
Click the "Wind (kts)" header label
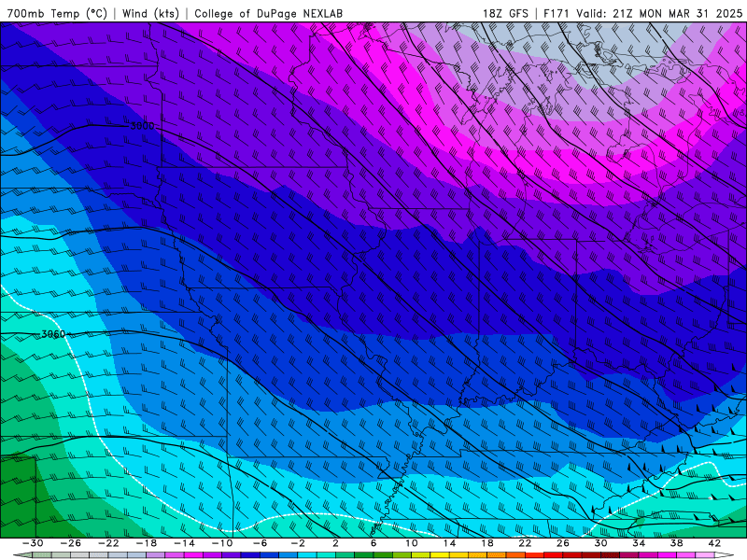point(150,13)
